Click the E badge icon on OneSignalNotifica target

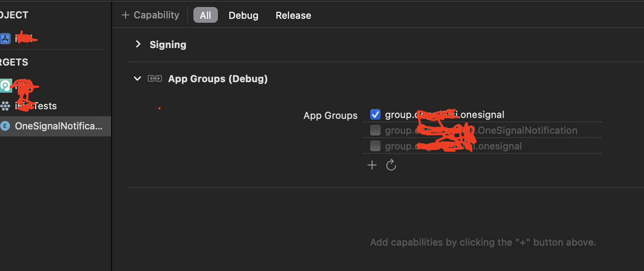click(5, 126)
